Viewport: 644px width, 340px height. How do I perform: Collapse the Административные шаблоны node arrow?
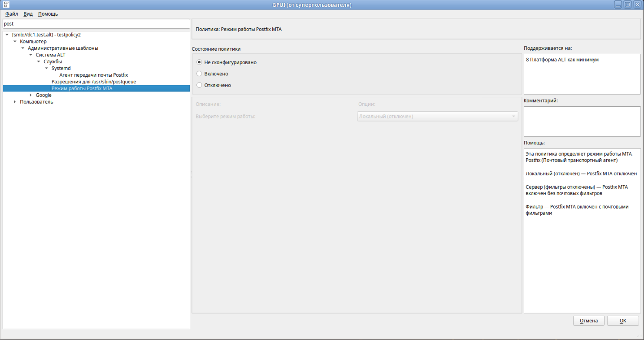[x=23, y=48]
